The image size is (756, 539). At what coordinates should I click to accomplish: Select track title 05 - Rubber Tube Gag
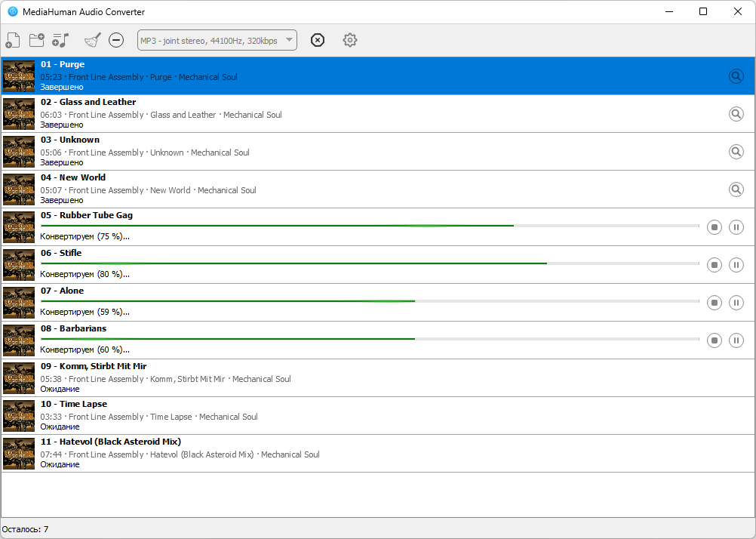[87, 215]
